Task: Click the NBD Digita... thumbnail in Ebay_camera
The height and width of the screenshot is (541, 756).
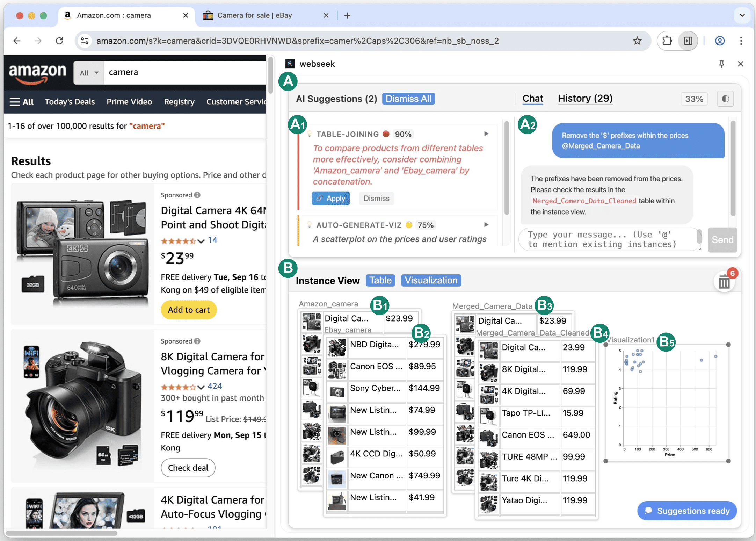Action: 337,347
